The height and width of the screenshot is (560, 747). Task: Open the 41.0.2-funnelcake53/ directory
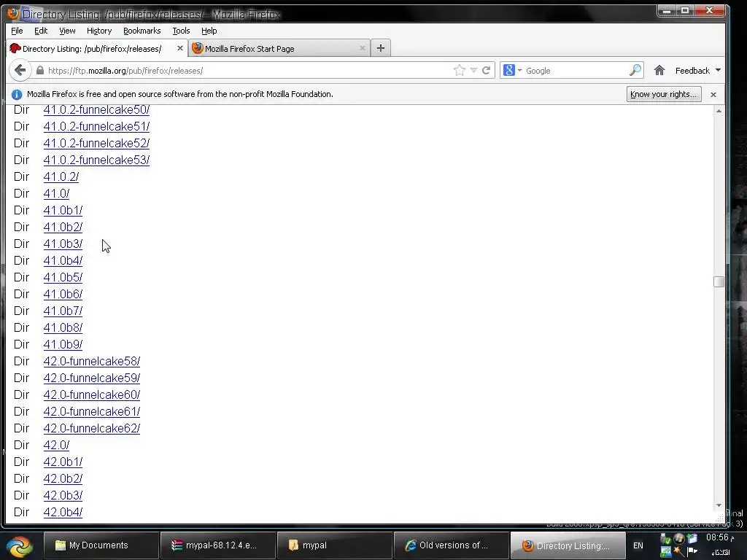point(96,160)
